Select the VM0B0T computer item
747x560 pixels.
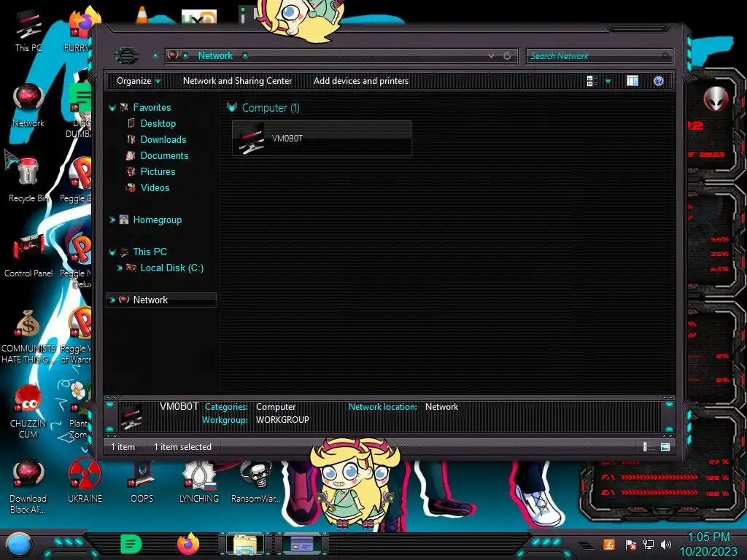tap(322, 139)
